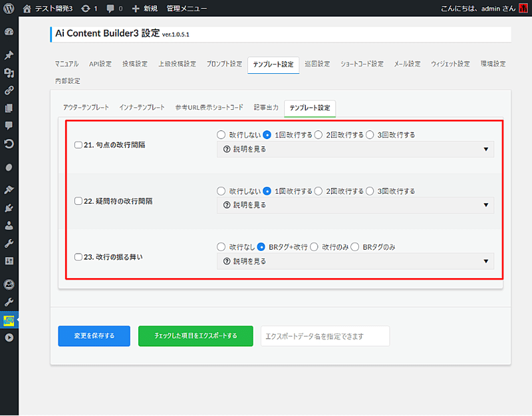Open Users via the person sidebar icon
Viewport: 532px width, 416px height.
(9, 226)
